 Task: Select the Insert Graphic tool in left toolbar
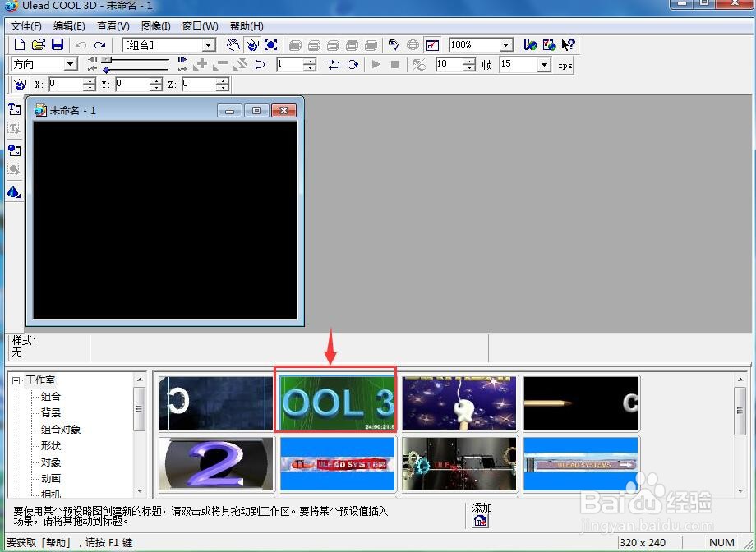coord(15,150)
